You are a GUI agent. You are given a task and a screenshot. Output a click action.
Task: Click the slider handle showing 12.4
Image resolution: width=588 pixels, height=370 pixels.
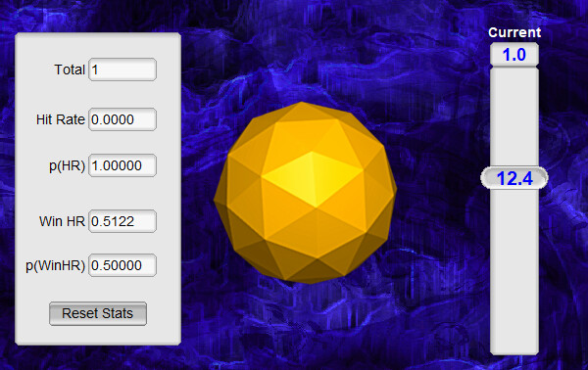click(514, 178)
